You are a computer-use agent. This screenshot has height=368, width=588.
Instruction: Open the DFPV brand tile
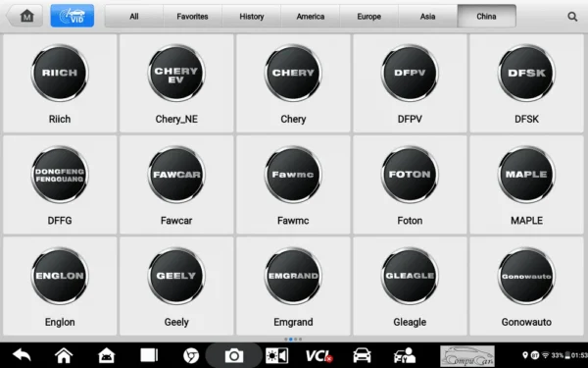click(x=410, y=74)
